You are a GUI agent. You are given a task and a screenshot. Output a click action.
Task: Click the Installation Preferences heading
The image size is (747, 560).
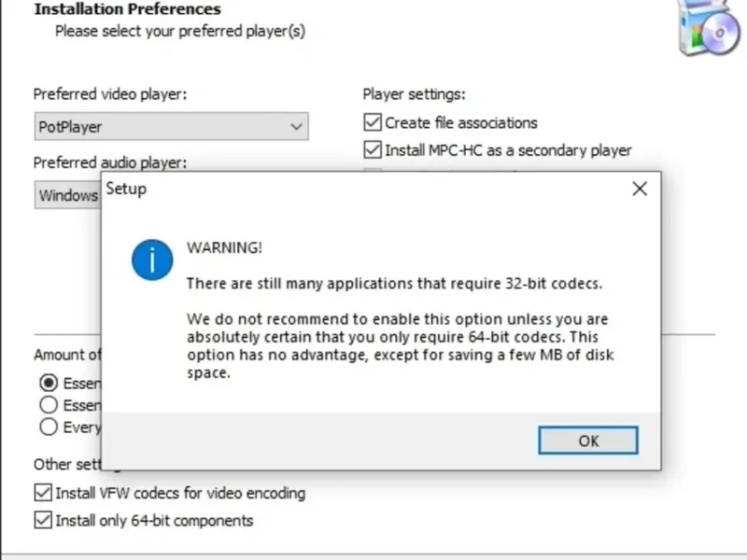(127, 9)
